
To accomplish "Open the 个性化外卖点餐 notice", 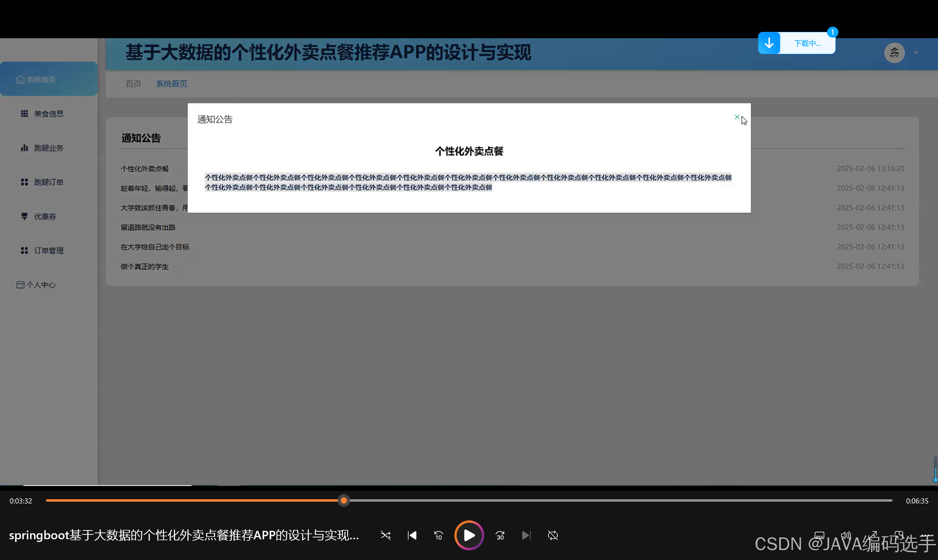I will click(x=145, y=169).
